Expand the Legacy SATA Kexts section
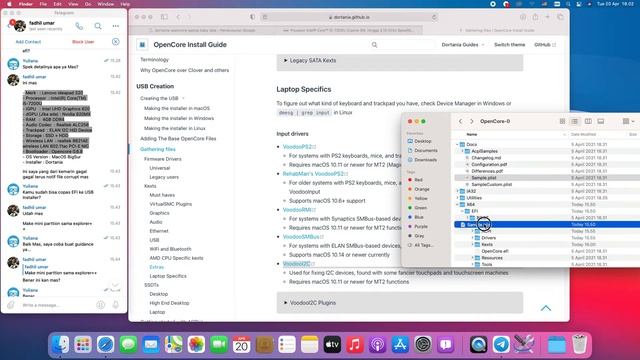The image size is (640, 360). click(x=400, y=60)
